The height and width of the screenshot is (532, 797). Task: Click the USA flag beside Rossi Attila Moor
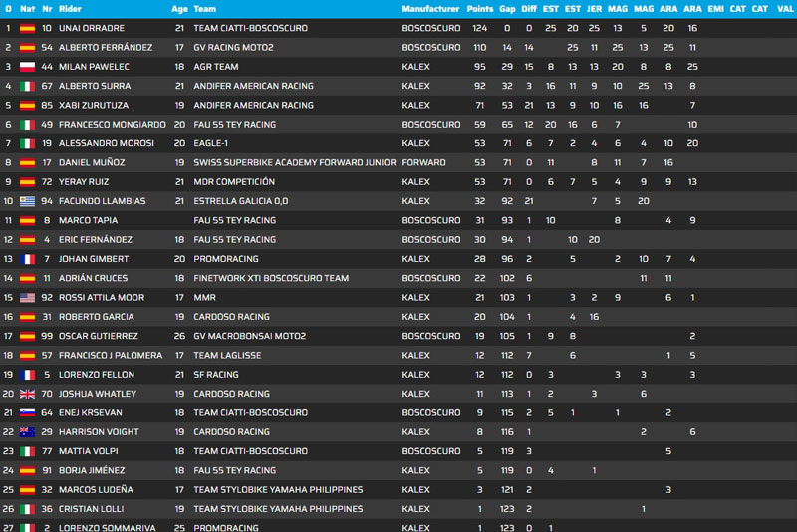[x=27, y=298]
